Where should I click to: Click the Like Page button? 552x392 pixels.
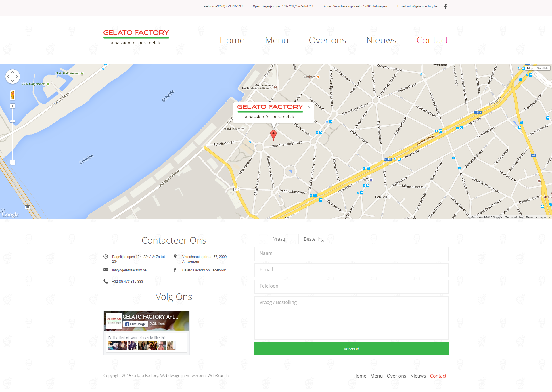(136, 324)
